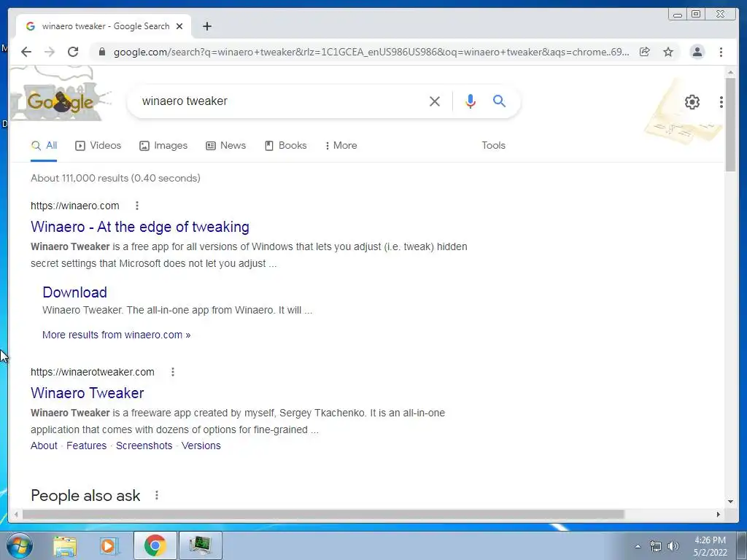The height and width of the screenshot is (560, 747).
Task: Click the https://winaero.com URL text
Action: [x=75, y=206]
